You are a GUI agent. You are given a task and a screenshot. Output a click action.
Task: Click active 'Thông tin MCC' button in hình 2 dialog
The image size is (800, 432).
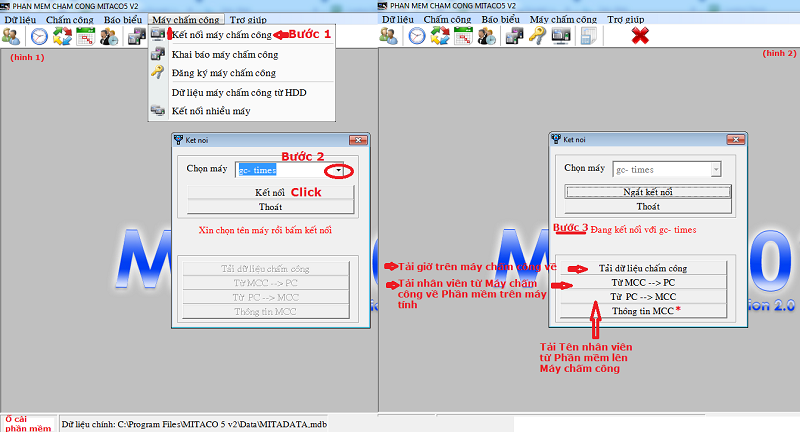643,311
